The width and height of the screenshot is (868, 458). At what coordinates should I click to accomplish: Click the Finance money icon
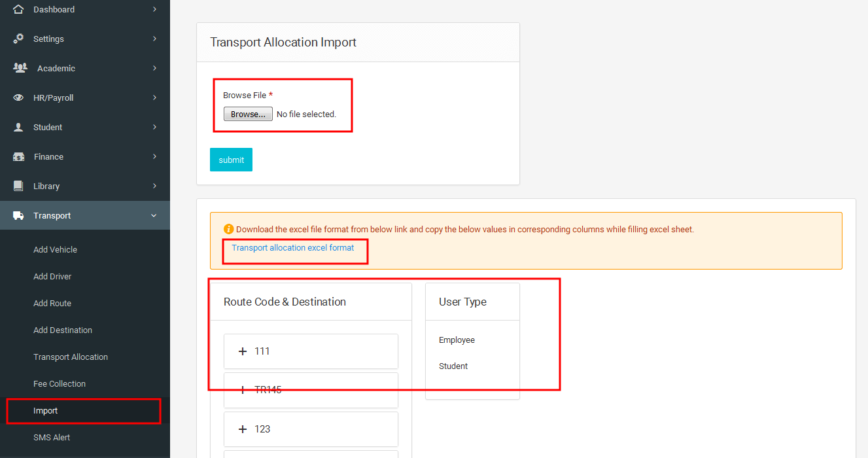pyautogui.click(x=19, y=156)
